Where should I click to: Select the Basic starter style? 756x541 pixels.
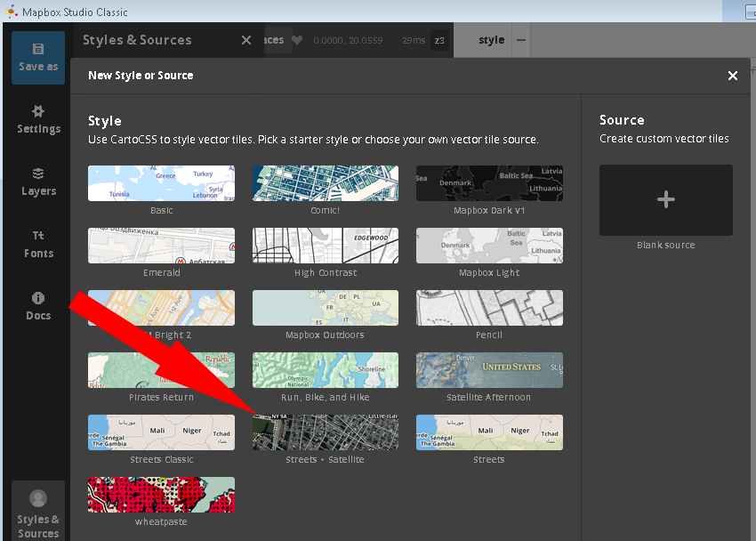[161, 183]
